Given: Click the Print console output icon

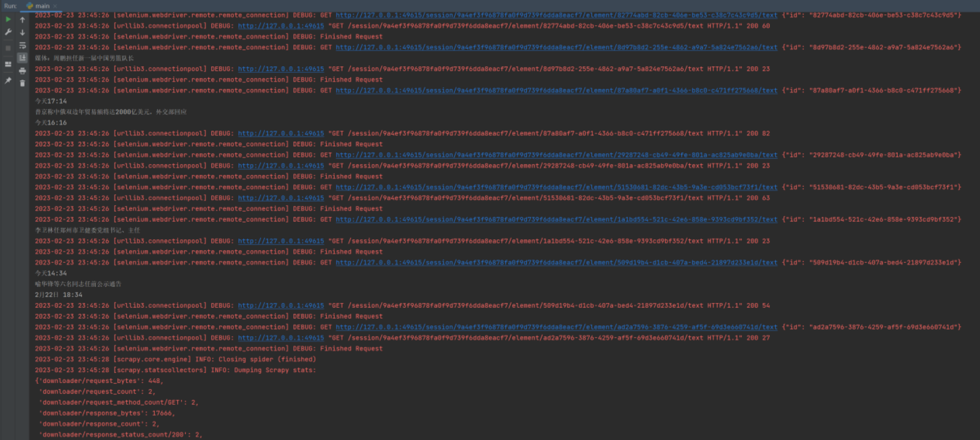Looking at the screenshot, I should 22,71.
